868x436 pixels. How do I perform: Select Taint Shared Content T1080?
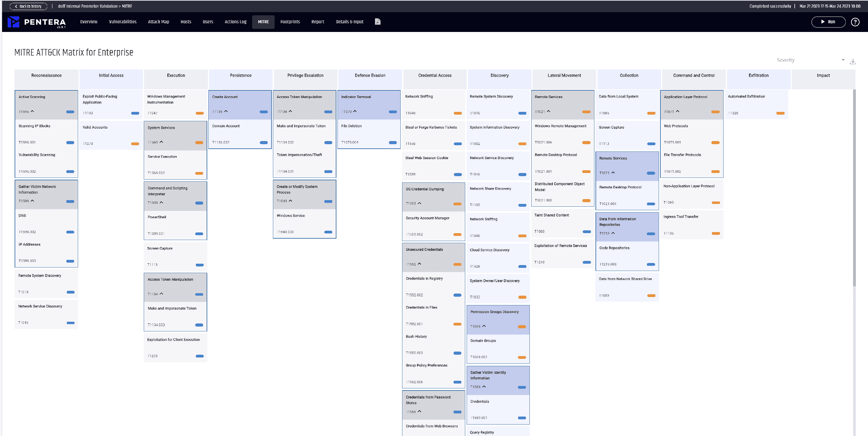point(563,223)
